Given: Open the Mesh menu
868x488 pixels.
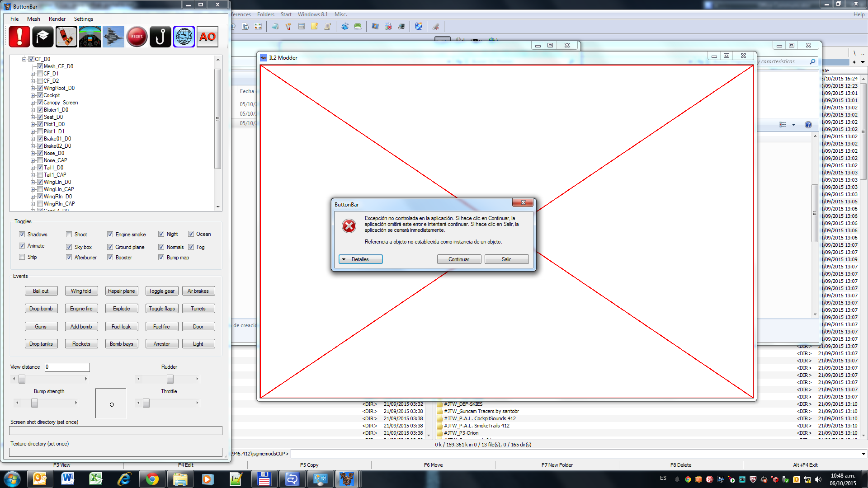Looking at the screenshot, I should tap(33, 19).
